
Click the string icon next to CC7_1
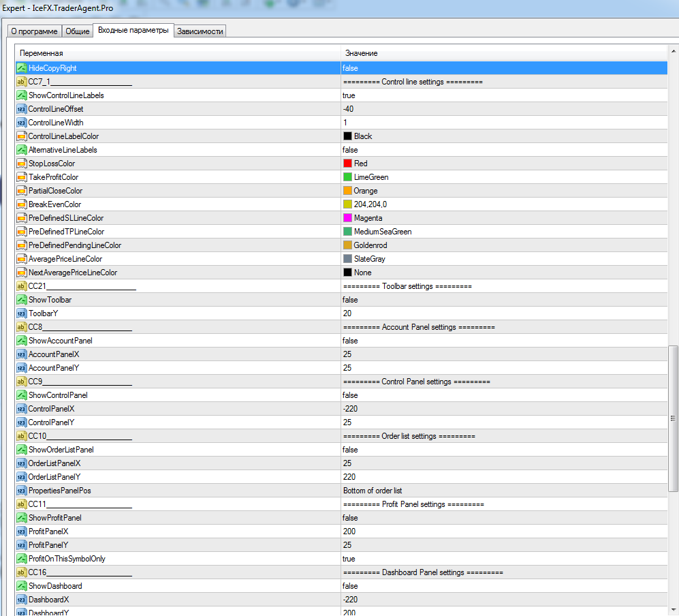(x=21, y=82)
